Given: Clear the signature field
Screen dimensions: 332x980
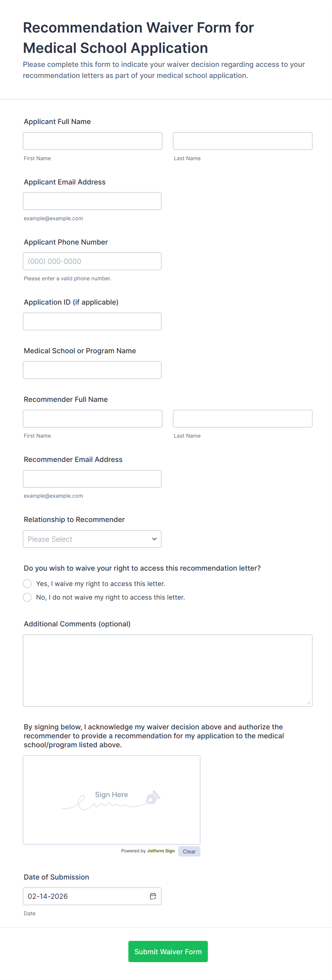Looking at the screenshot, I should pos(189,851).
